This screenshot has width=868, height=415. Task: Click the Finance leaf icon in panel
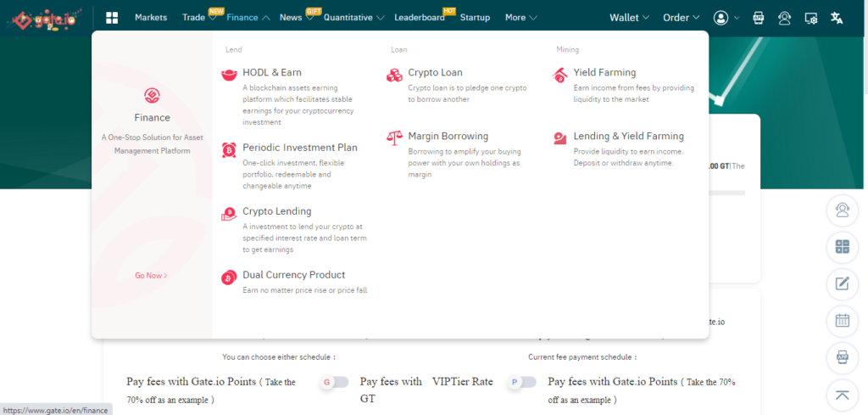(152, 95)
